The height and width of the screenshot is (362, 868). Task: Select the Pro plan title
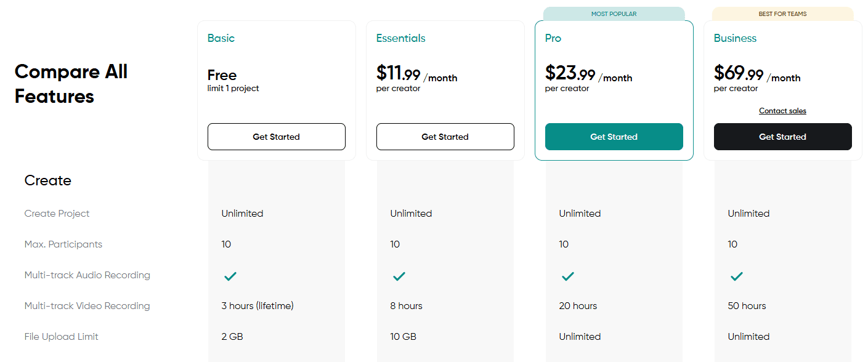tap(553, 38)
